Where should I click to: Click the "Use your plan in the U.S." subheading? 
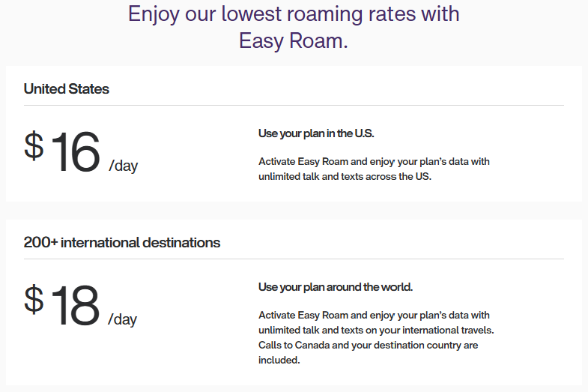pos(316,133)
